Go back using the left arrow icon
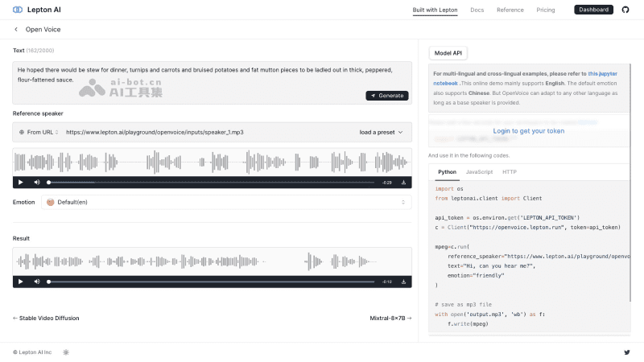This screenshot has height=362, width=644. [x=16, y=30]
